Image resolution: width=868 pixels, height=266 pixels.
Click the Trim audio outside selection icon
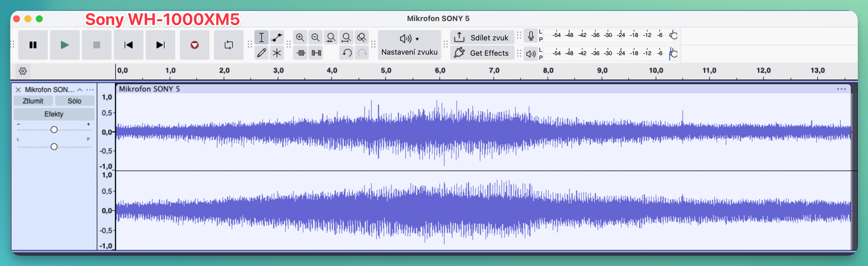[301, 53]
